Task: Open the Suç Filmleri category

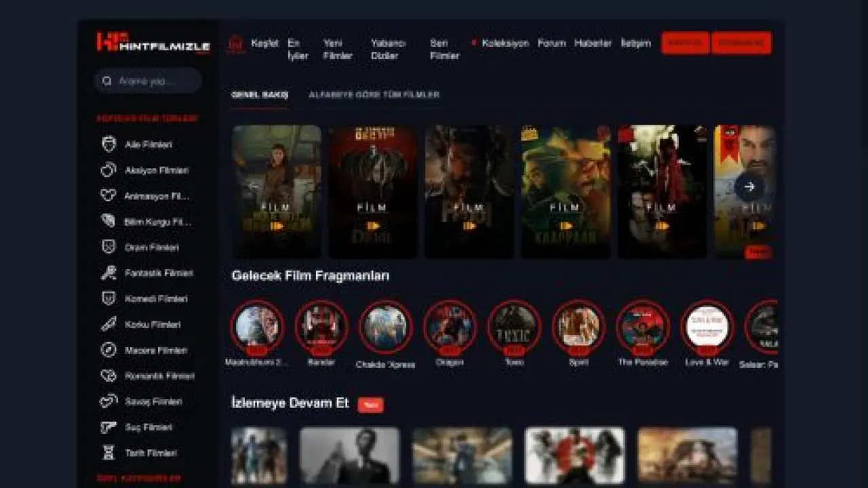Action: (149, 427)
